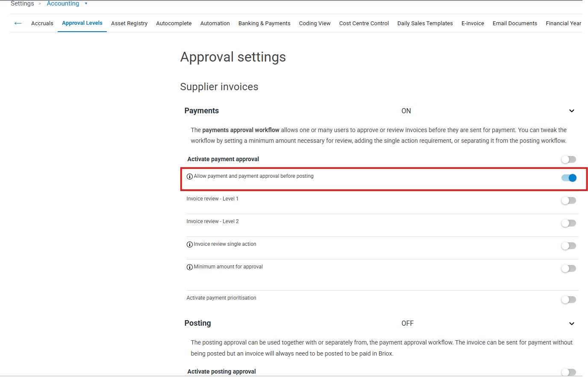Viewport: 588px width, 377px height.
Task: Open the Accounting breadcrumb dropdown arrow
Action: tap(86, 3)
